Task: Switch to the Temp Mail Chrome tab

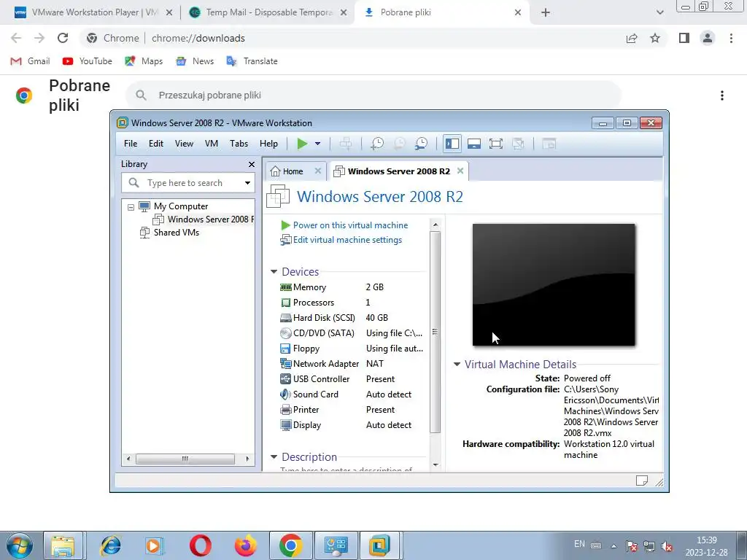Action: click(x=267, y=12)
